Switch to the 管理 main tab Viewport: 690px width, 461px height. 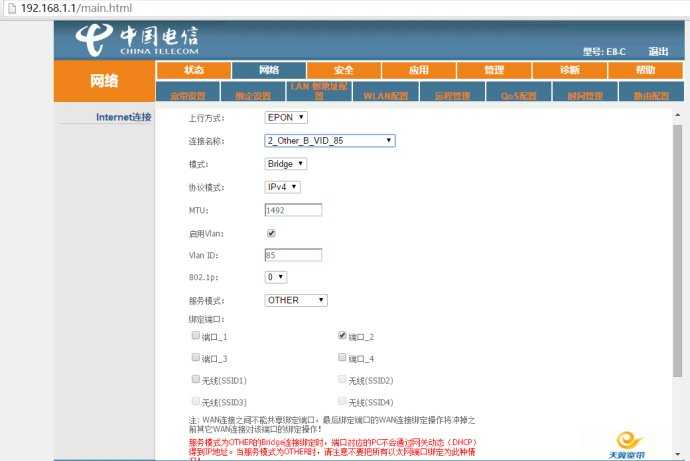pos(494,70)
